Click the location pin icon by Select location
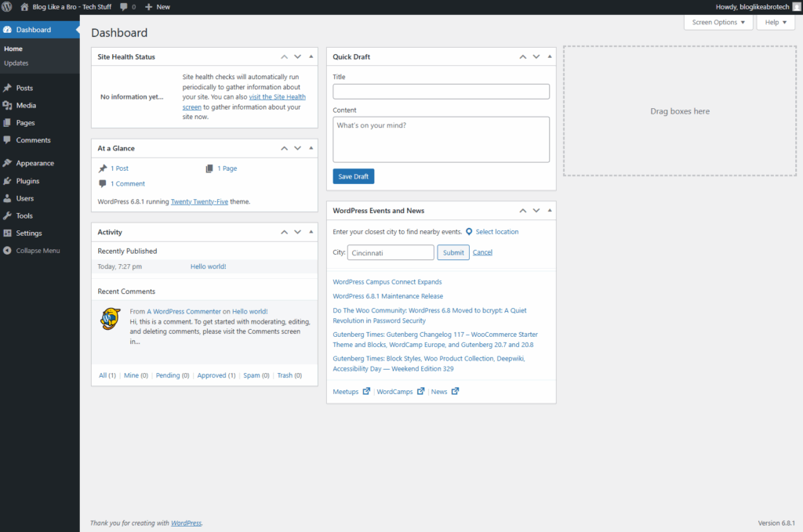The height and width of the screenshot is (532, 803). pyautogui.click(x=469, y=232)
